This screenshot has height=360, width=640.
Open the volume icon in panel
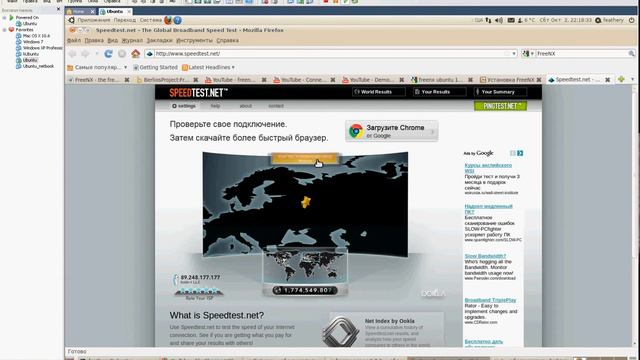499,20
